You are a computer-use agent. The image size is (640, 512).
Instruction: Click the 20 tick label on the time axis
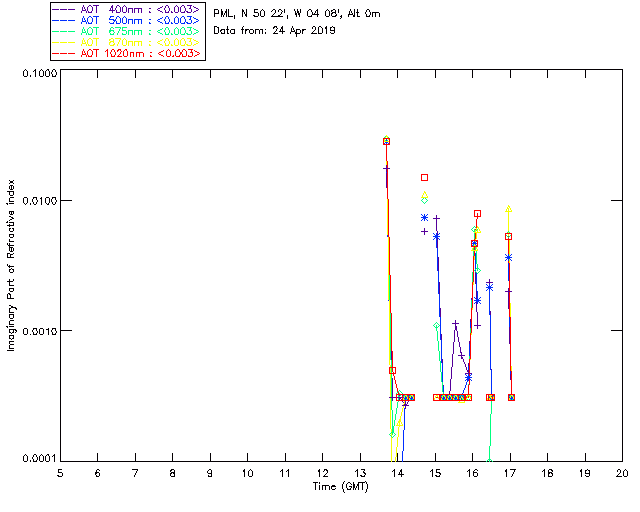(621, 473)
